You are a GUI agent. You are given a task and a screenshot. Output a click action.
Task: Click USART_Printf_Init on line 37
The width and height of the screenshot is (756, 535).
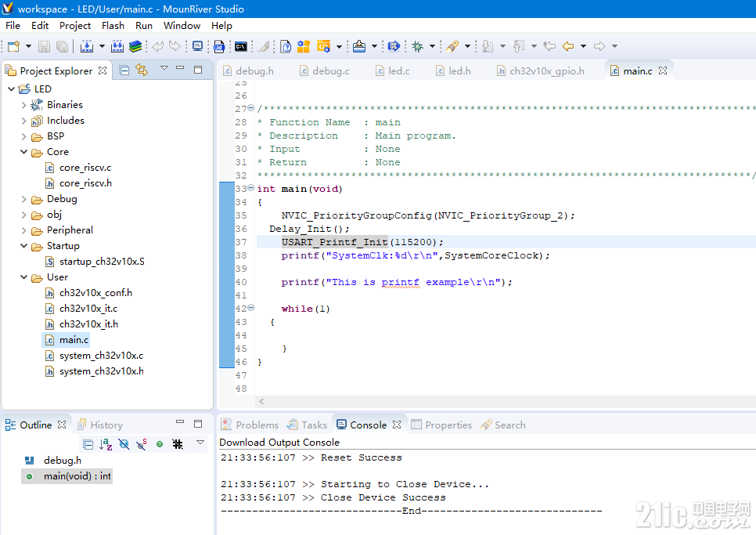[335, 242]
